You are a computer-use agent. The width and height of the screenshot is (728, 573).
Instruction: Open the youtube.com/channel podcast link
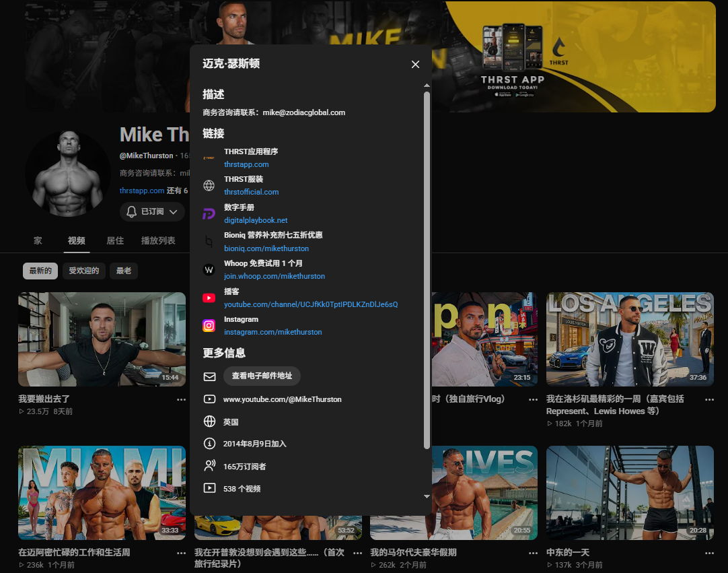click(x=311, y=304)
